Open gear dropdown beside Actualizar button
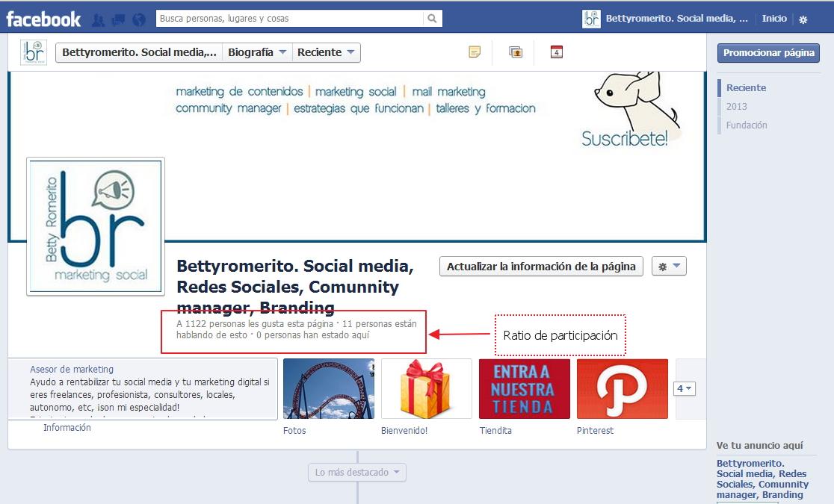 click(669, 267)
